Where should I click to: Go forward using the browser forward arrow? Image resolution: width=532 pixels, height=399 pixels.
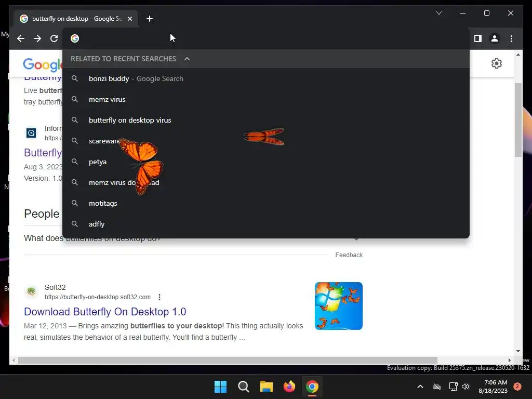pyautogui.click(x=37, y=38)
